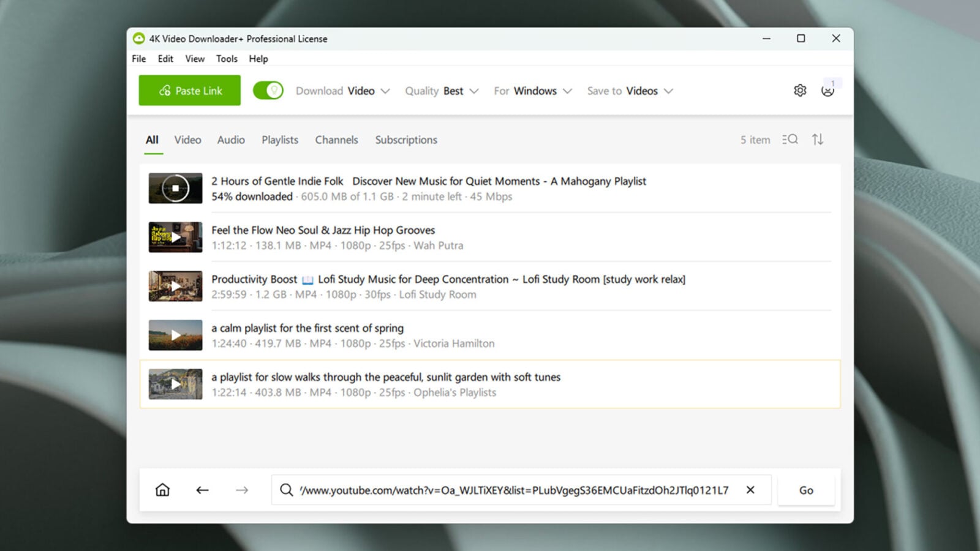This screenshot has width=980, height=551.
Task: Go to browser home icon
Action: tap(162, 490)
